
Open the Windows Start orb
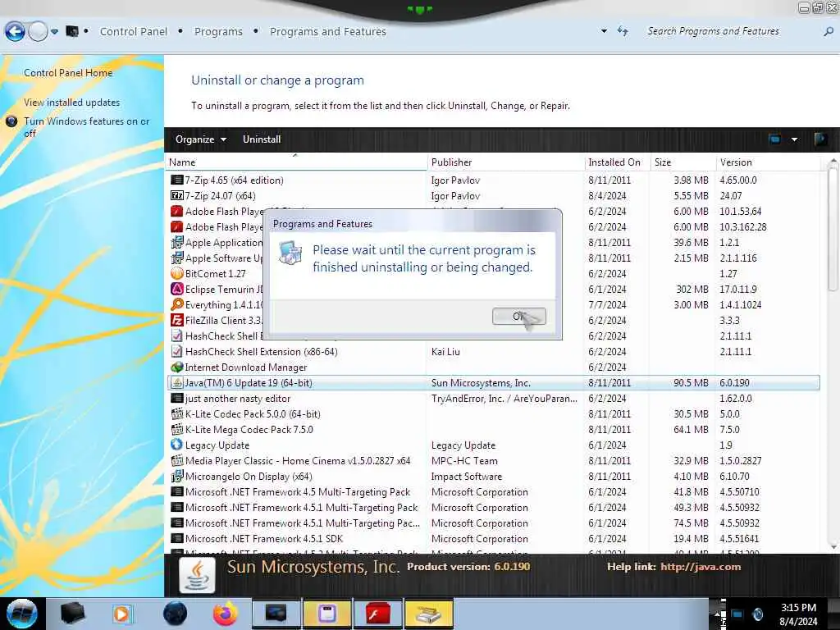click(22, 614)
